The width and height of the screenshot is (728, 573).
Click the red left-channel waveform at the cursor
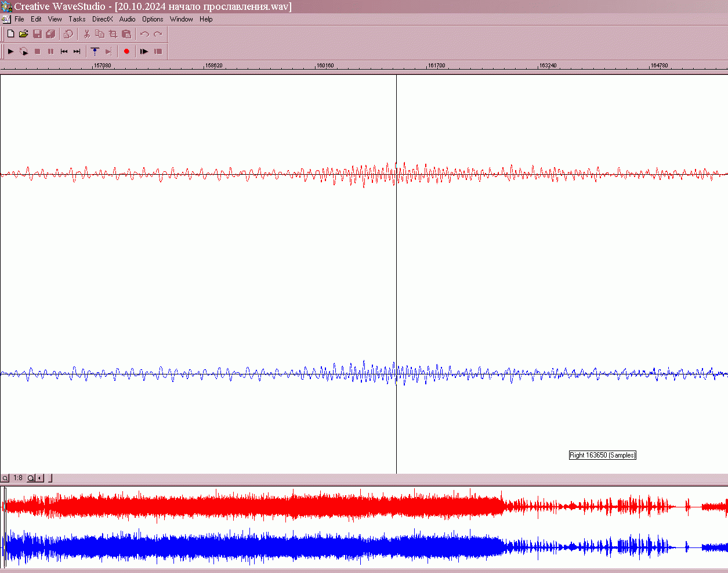click(x=396, y=174)
